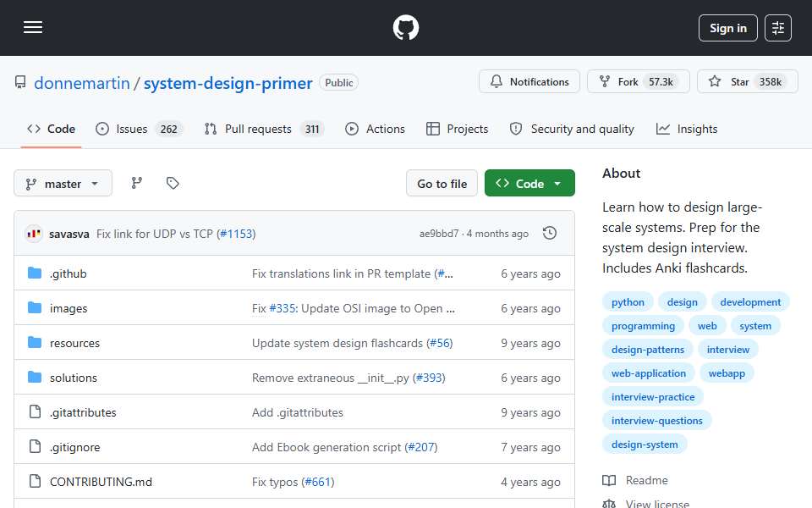Open the Projects tab
Viewport: 812px width, 508px height.
pos(457,129)
